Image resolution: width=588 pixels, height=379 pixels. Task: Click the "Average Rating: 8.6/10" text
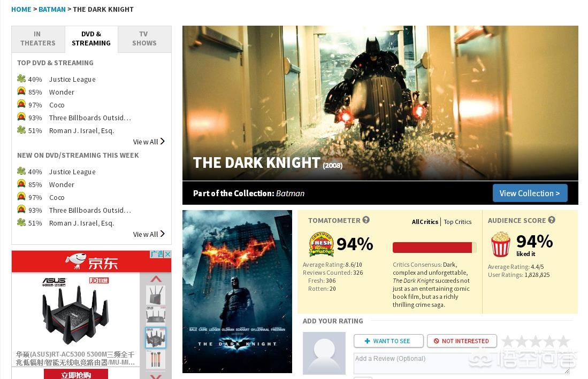(x=332, y=265)
